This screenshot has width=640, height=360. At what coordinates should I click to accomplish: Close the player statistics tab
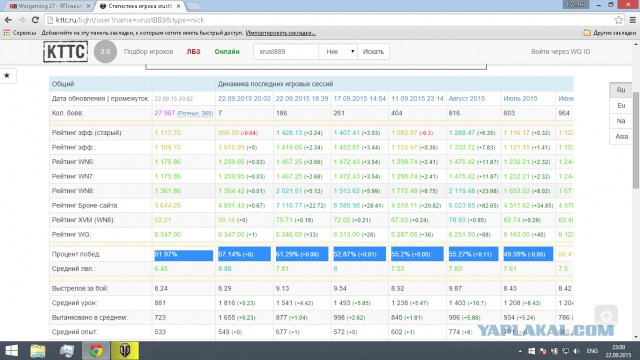pos(178,6)
